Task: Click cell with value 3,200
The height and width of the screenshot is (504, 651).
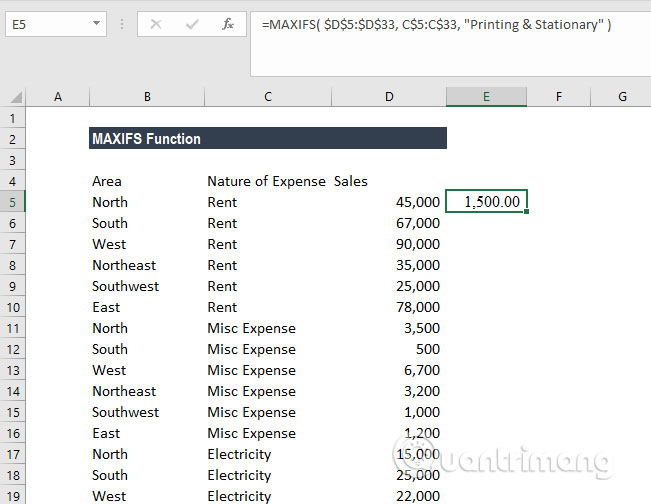Action: coord(389,391)
